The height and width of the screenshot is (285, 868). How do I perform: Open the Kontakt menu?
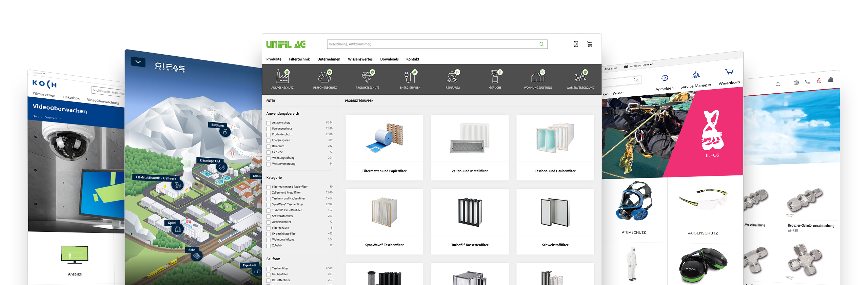click(413, 59)
